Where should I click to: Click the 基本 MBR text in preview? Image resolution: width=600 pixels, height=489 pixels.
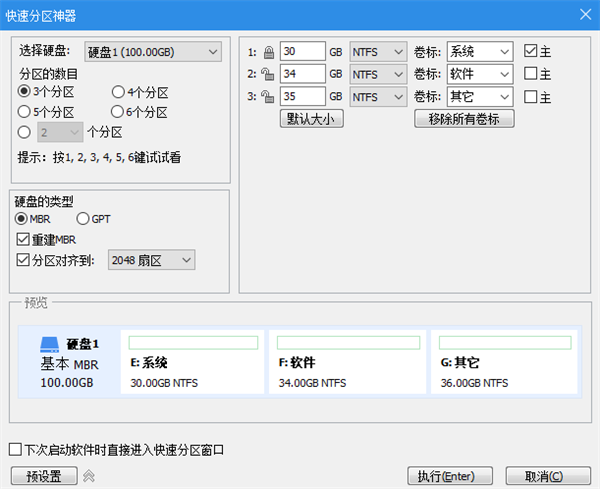coord(70,364)
